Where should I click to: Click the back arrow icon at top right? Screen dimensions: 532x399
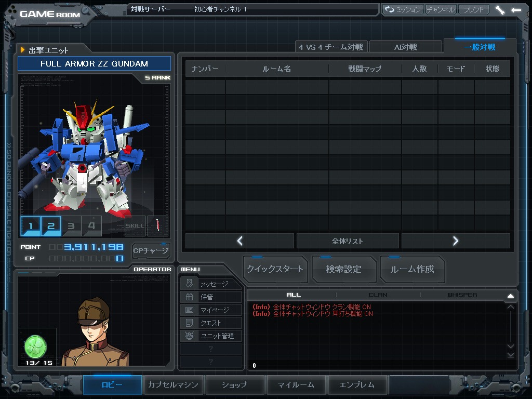tap(516, 10)
